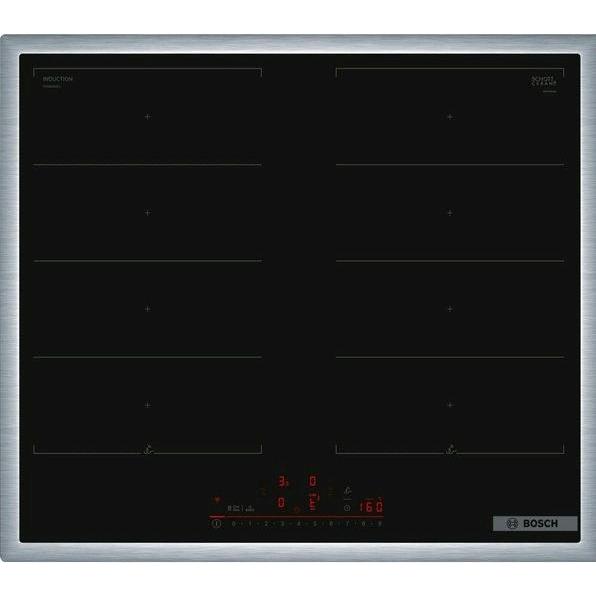Select the lower-left zone showing 0
The width and height of the screenshot is (596, 596).
281,502
